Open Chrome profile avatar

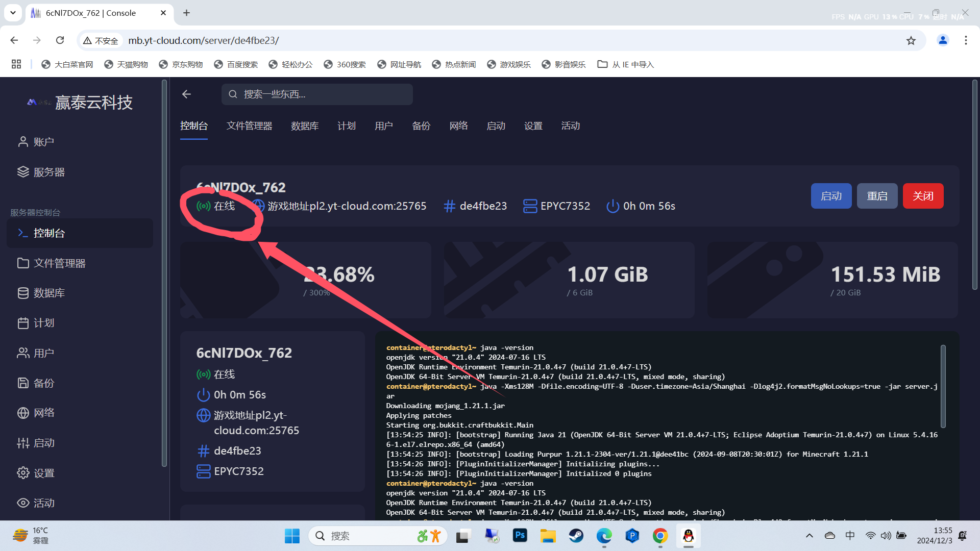point(943,40)
